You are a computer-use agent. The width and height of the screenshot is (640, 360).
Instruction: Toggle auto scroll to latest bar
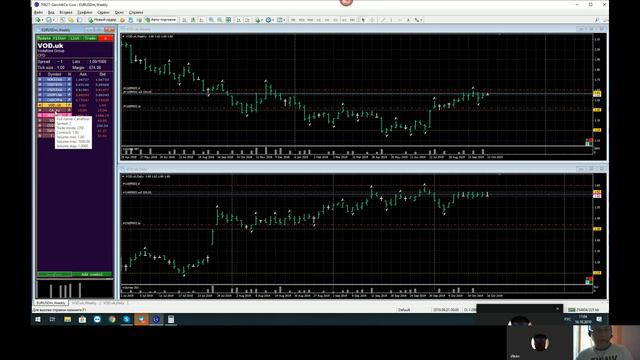tap(239, 20)
